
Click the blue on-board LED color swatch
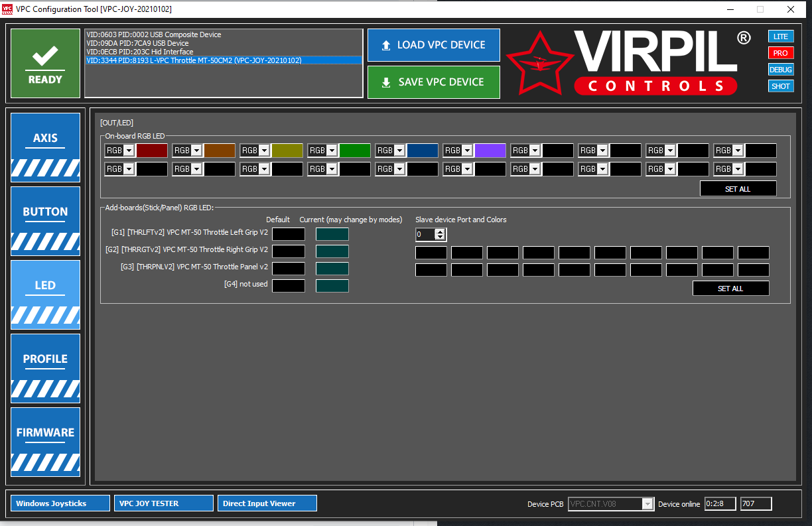click(x=423, y=151)
